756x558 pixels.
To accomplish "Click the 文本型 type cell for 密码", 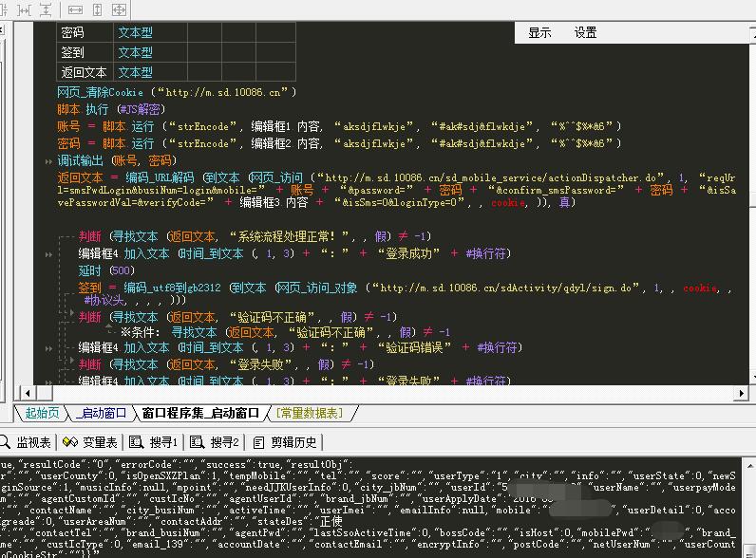I will tap(135, 32).
